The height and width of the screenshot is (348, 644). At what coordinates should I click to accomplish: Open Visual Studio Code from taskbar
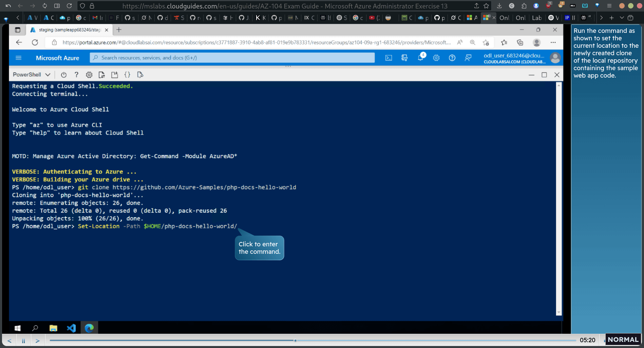point(71,328)
